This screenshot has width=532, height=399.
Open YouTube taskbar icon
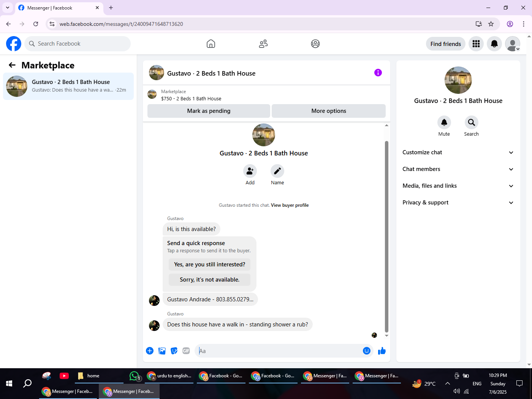[x=64, y=376]
